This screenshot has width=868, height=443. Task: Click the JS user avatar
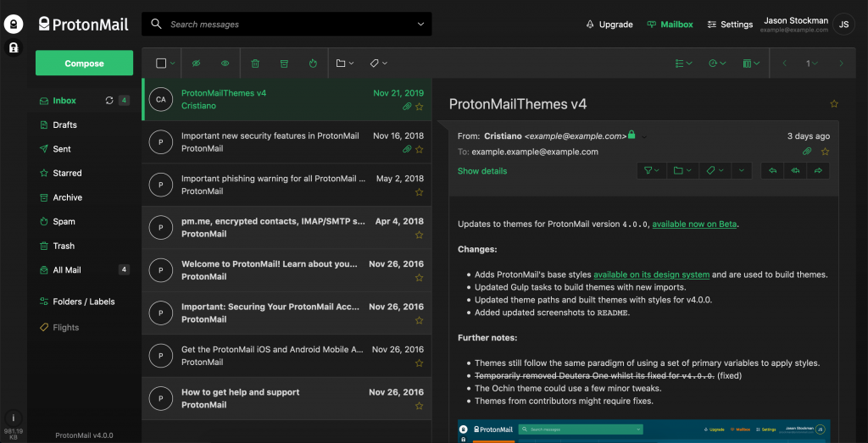click(x=843, y=25)
